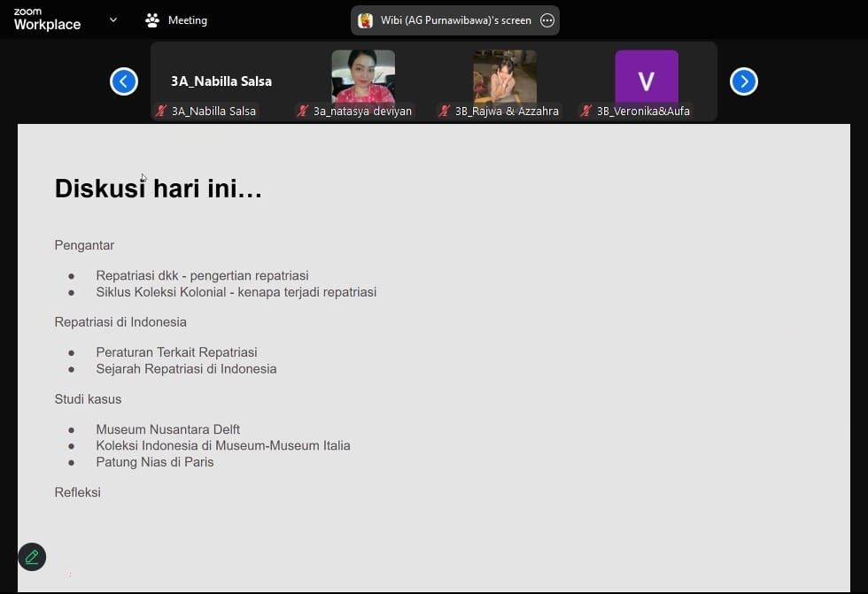
Task: Click muted mic icon for 3B_Rajwa & Azzahra
Action: coord(445,112)
